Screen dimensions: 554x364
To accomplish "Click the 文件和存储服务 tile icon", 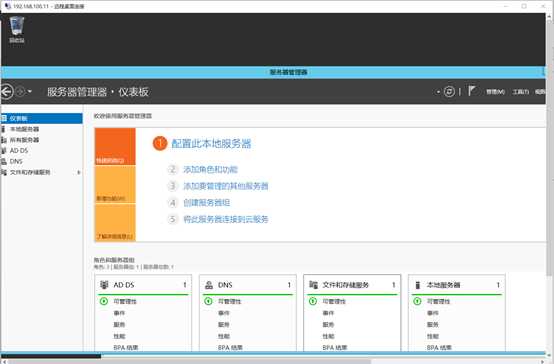I will click(x=313, y=285).
